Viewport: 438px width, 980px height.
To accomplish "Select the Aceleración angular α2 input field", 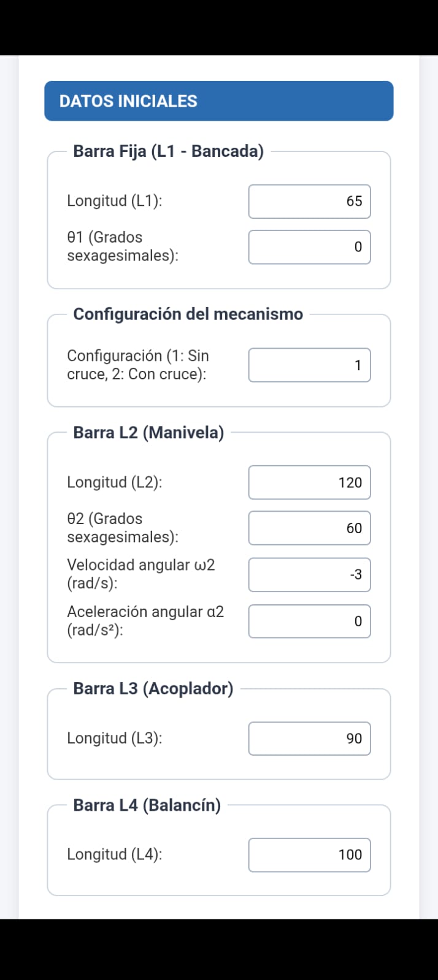I will (309, 621).
